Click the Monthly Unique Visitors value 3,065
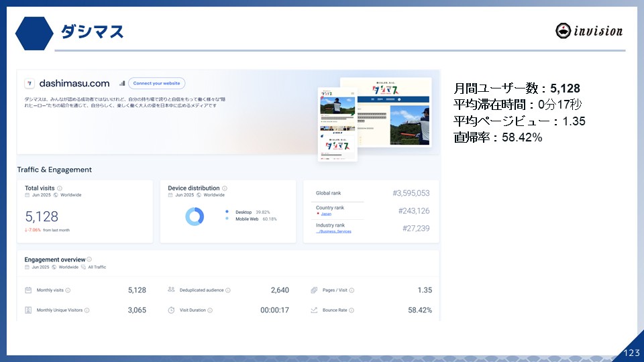The width and height of the screenshot is (644, 362). (137, 310)
